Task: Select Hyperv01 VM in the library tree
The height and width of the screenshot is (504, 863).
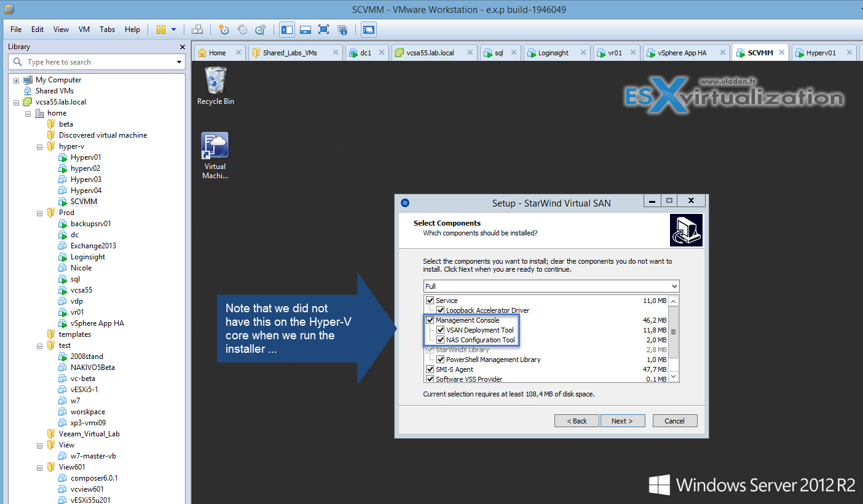Action: point(85,157)
